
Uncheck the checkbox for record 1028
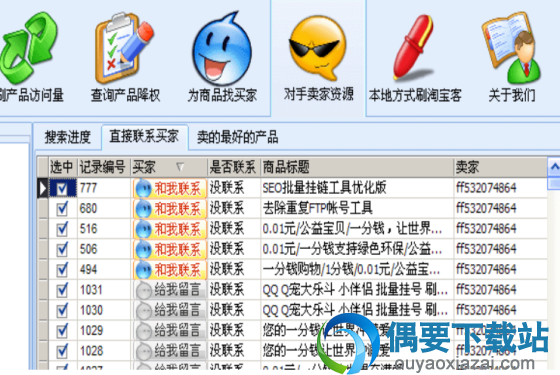click(62, 351)
